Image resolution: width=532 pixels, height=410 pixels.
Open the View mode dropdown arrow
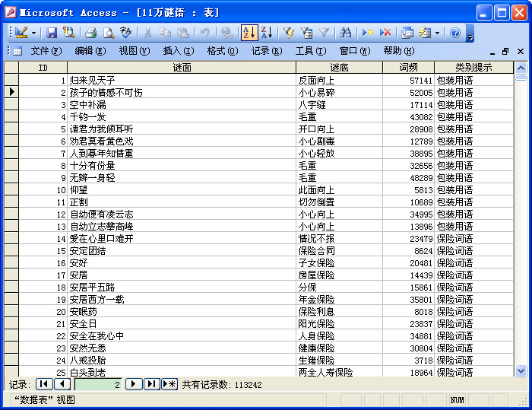pos(33,33)
